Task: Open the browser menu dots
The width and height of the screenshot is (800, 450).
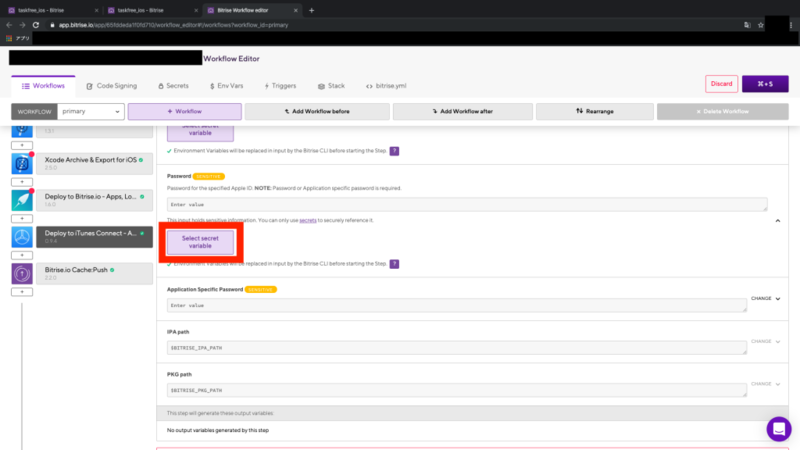Action: click(x=791, y=25)
